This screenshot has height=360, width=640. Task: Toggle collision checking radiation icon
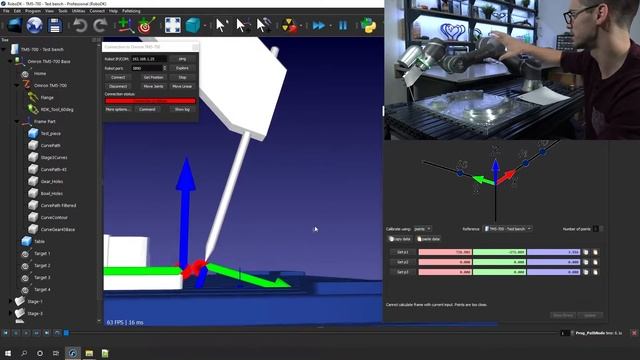(x=289, y=26)
